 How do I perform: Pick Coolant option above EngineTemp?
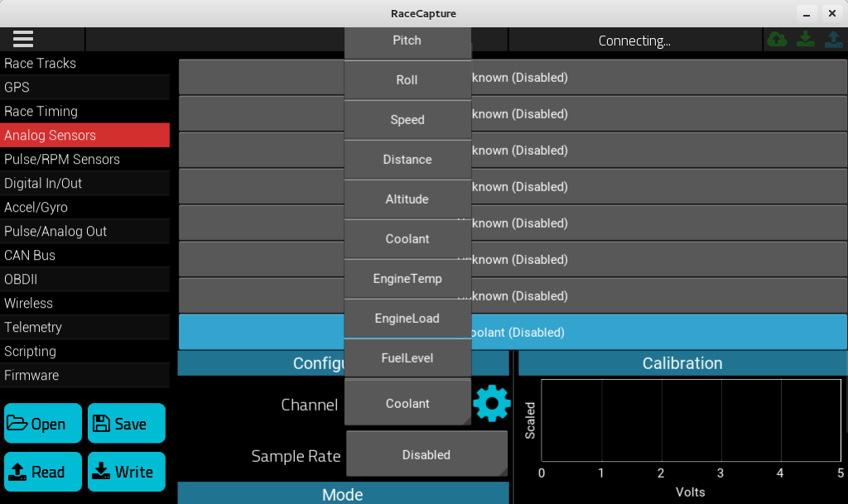407,239
